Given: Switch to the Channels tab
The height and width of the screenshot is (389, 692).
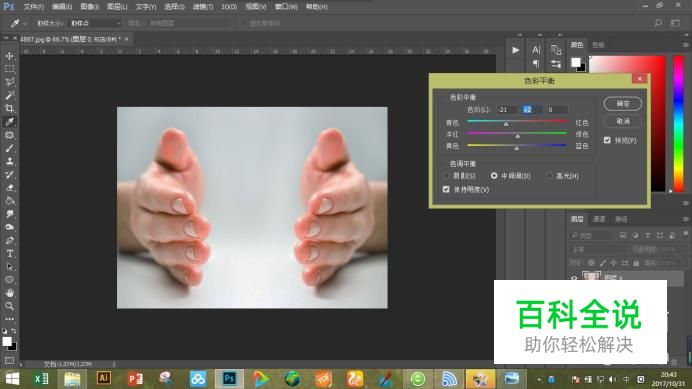Looking at the screenshot, I should click(x=598, y=219).
